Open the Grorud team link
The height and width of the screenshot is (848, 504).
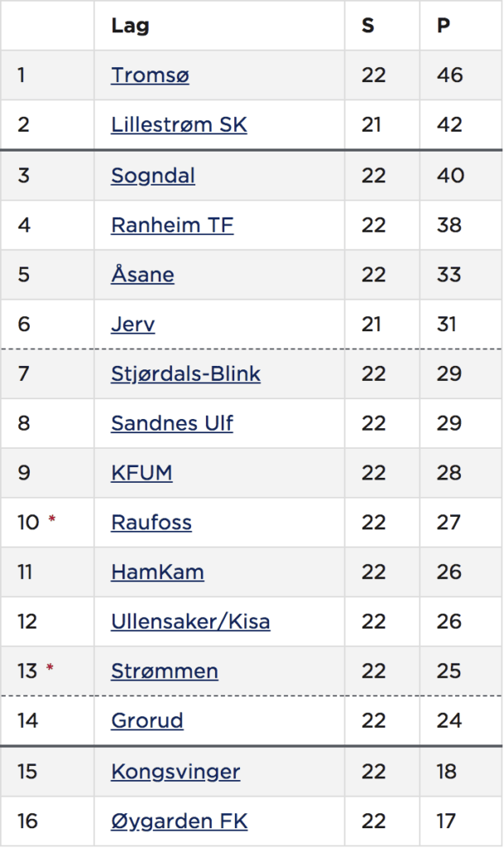(147, 721)
